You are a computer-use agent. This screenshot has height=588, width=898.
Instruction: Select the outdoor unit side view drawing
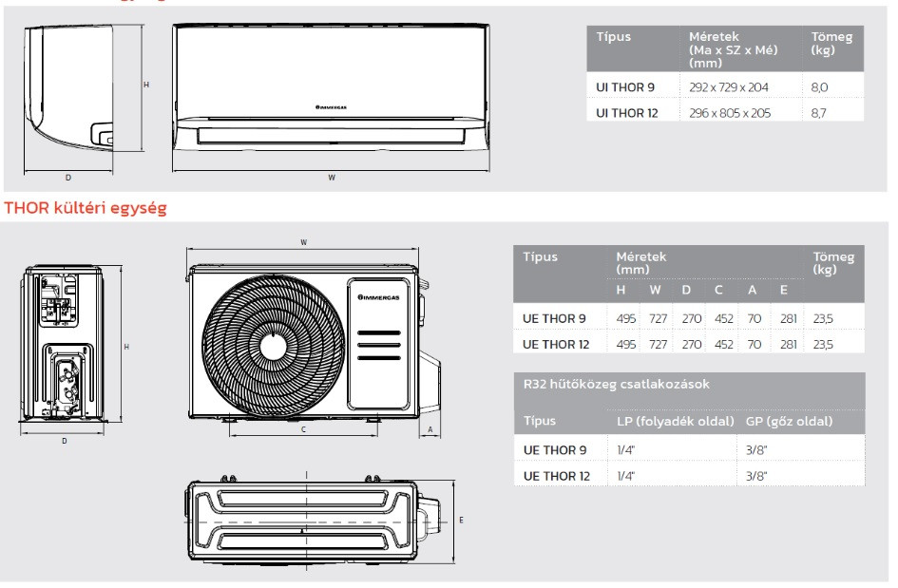(x=67, y=345)
